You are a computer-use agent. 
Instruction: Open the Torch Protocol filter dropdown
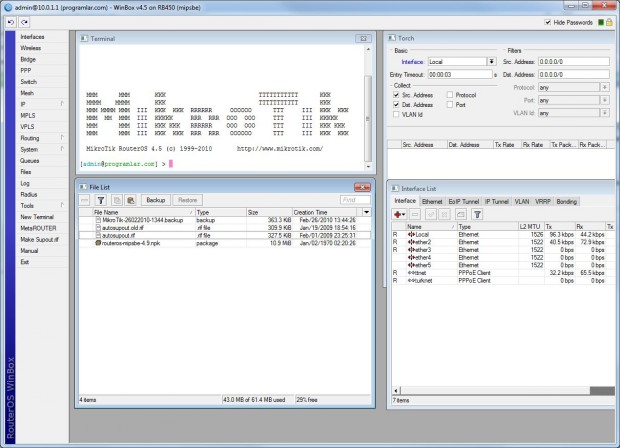tap(605, 87)
